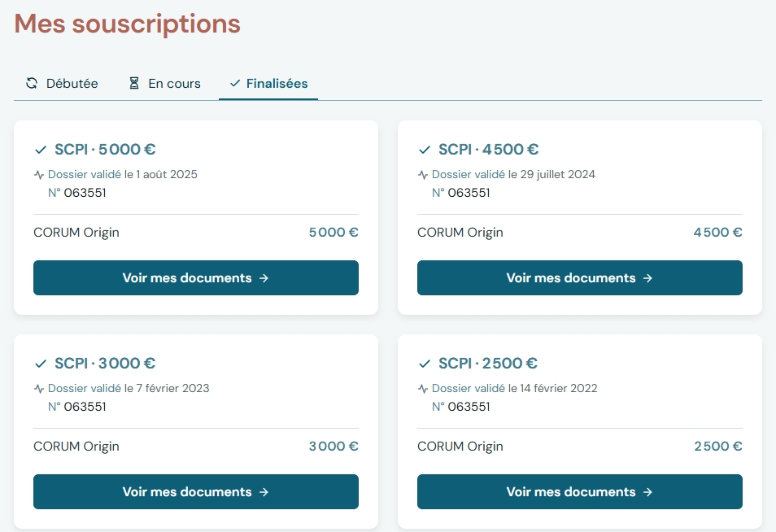The height and width of the screenshot is (532, 776).
Task: Click the refresh icon beside Débutée
Action: (x=32, y=83)
